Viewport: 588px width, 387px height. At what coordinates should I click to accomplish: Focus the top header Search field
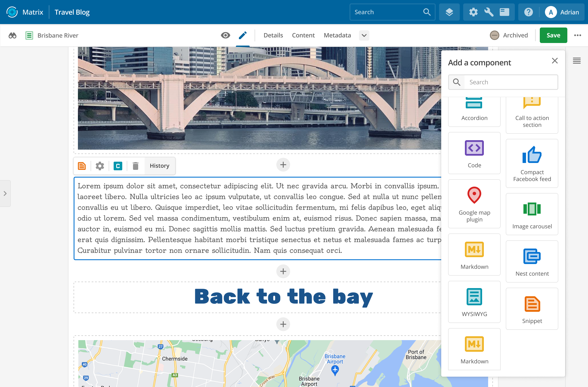click(392, 12)
